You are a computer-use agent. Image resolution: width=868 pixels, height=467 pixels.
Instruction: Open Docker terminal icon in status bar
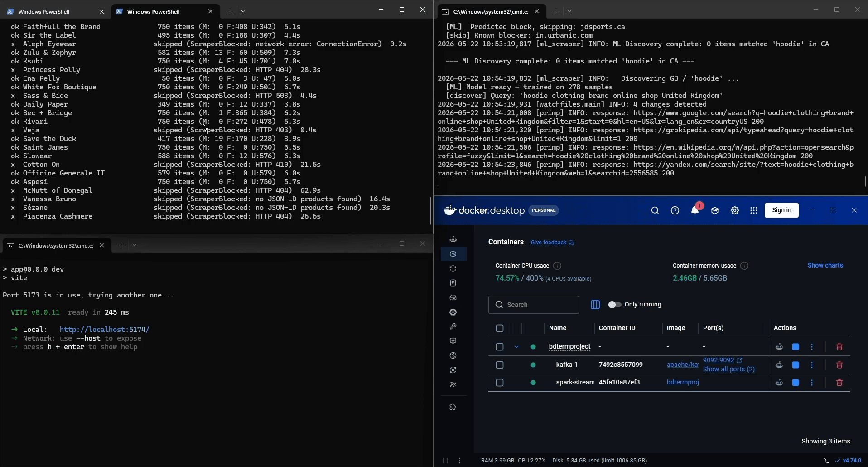pos(826,460)
